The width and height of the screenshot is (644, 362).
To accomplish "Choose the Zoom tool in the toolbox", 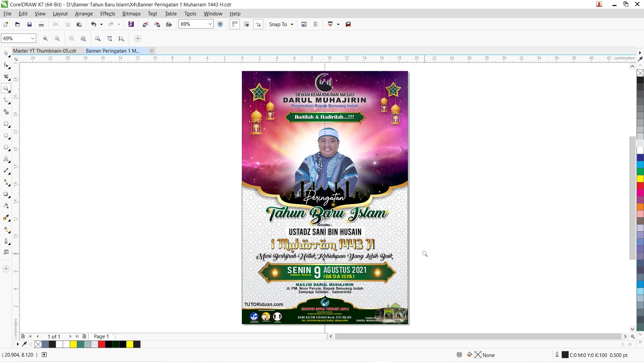I will (x=6, y=88).
